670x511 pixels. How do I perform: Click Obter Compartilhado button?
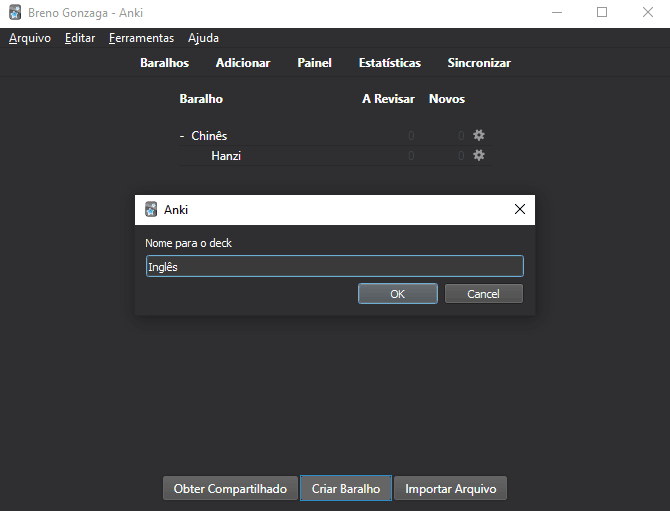click(230, 488)
